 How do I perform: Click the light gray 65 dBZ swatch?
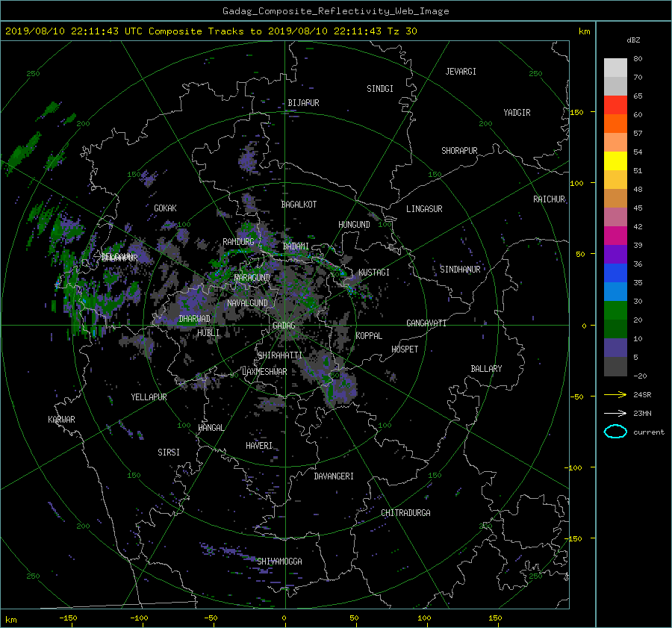pyautogui.click(x=615, y=86)
